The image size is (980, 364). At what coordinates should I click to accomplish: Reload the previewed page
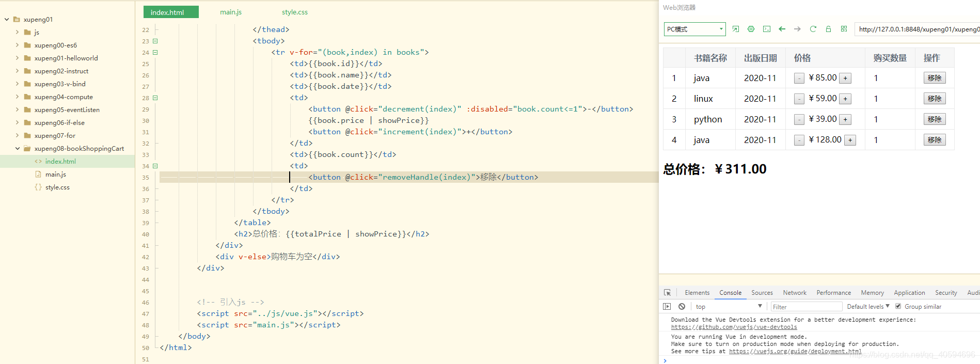pyautogui.click(x=813, y=29)
